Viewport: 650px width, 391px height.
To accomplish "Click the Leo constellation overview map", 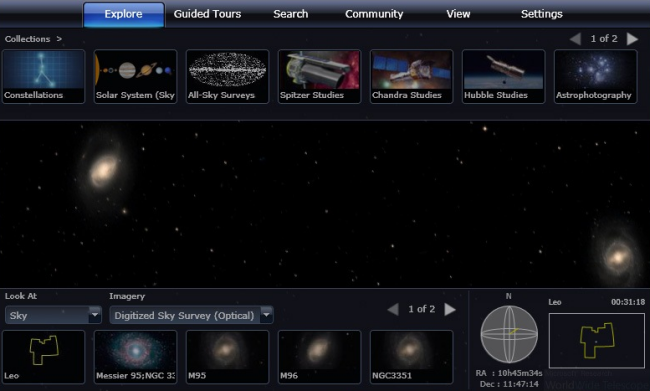I will coord(597,341).
